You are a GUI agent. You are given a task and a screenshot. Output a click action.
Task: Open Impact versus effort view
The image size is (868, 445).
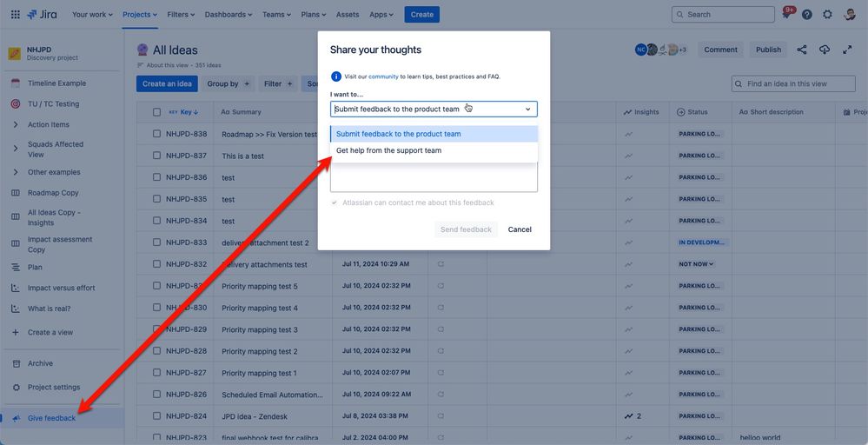click(x=61, y=288)
